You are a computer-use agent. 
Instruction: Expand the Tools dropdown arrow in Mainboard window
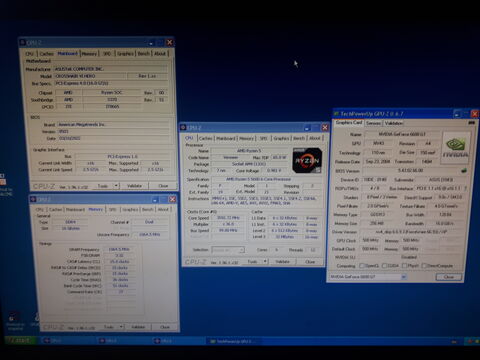pos(116,185)
